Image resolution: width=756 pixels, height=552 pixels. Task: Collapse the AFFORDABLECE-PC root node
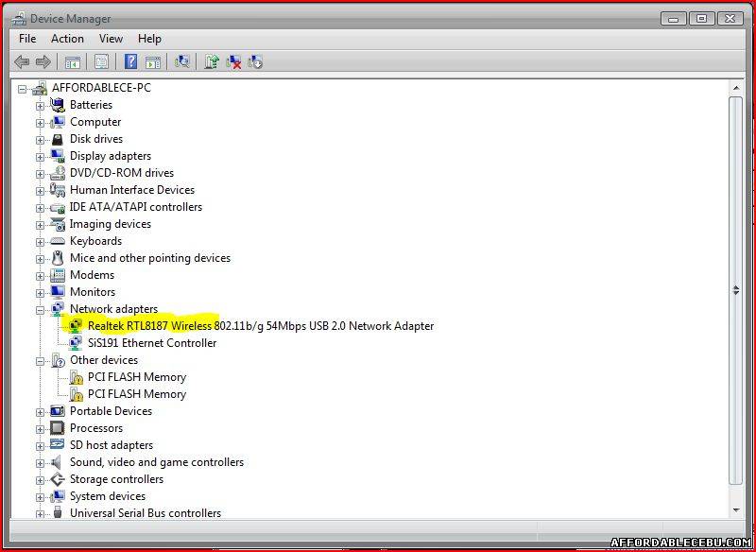click(22, 89)
